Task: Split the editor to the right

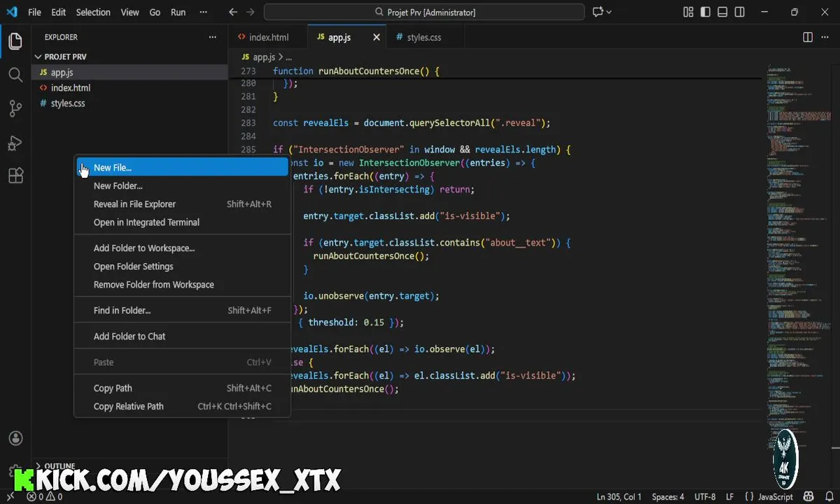Action: 808,37
